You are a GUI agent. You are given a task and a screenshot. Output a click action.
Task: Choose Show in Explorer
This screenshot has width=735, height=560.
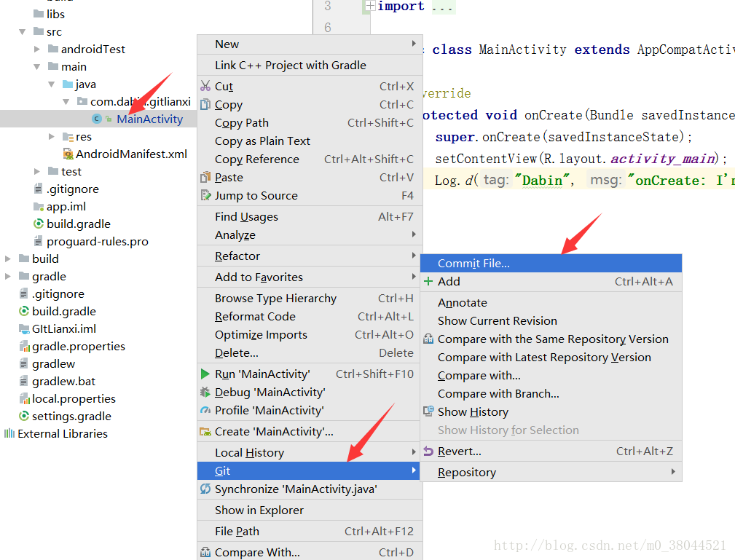click(310, 510)
